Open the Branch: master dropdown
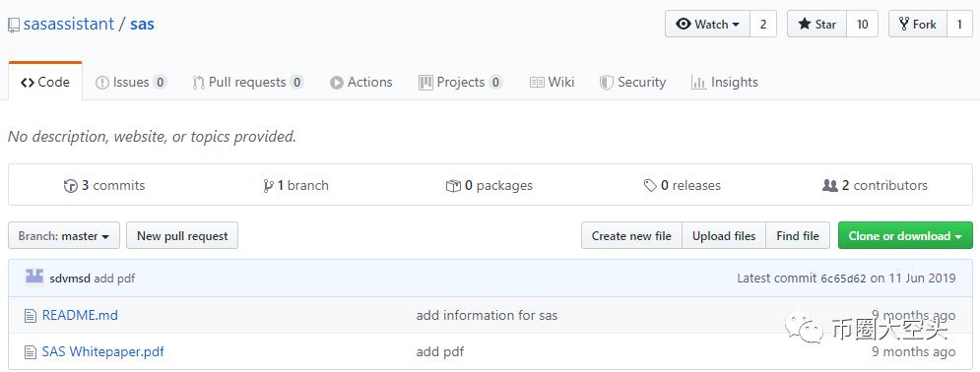 (x=64, y=236)
